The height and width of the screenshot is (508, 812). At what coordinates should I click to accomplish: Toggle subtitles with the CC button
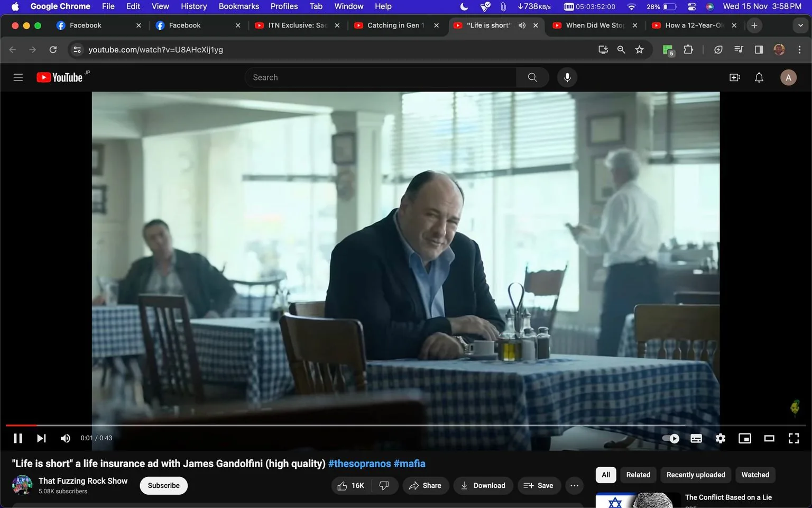pyautogui.click(x=696, y=438)
